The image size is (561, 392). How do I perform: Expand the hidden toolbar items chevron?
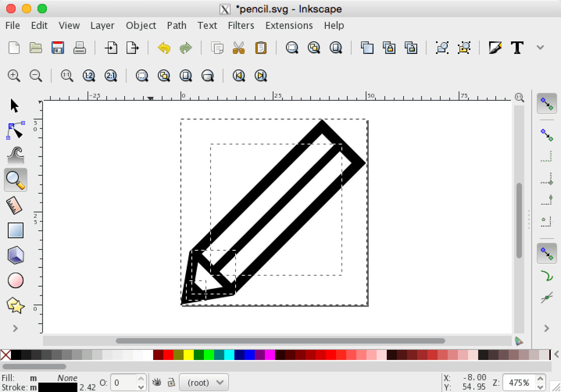click(x=540, y=47)
